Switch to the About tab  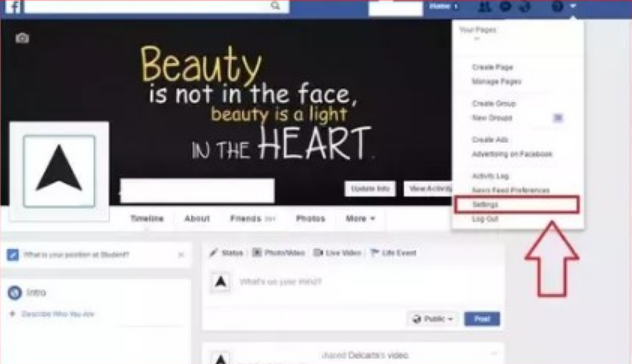[x=197, y=218]
